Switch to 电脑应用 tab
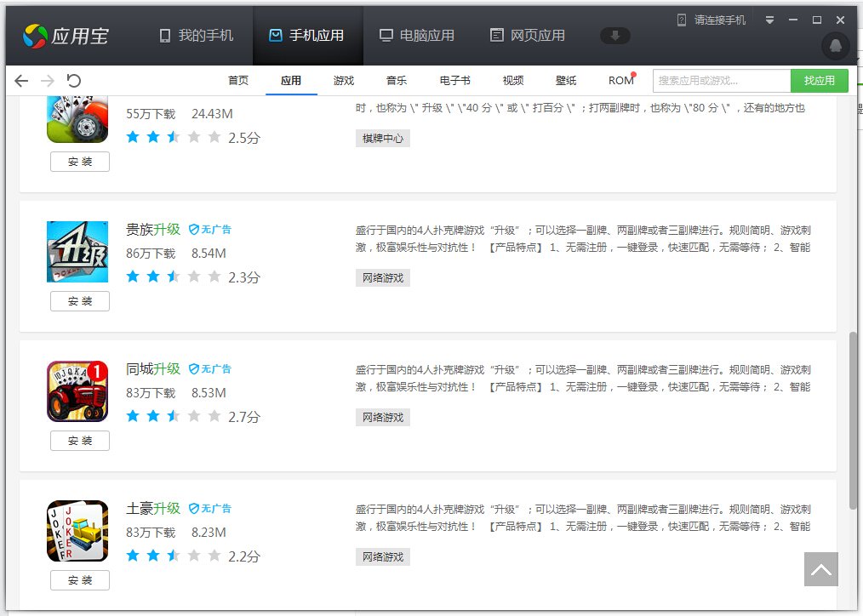Image resolution: width=863 pixels, height=616 pixels. [x=416, y=36]
